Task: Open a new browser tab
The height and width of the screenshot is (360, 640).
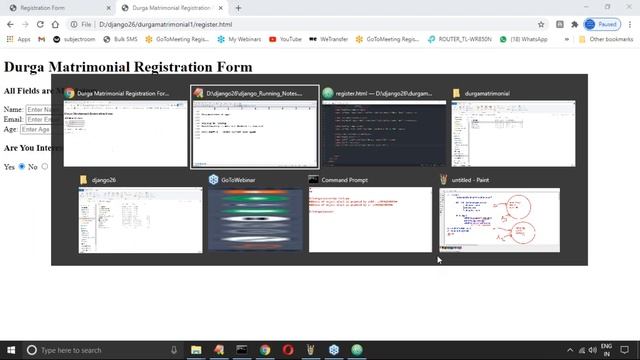Action: 238,8
